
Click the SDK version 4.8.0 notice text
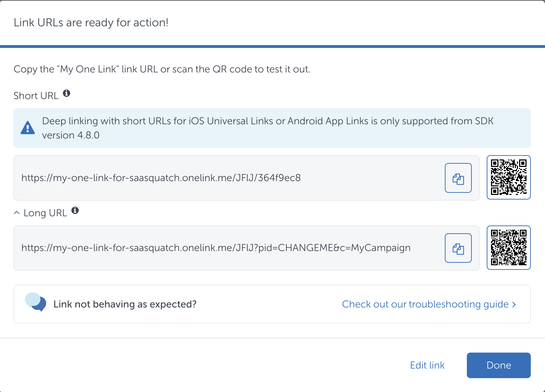[268, 128]
